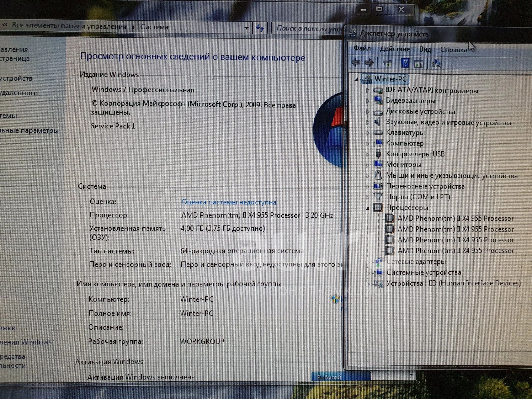This screenshot has width=532, height=399.
Task: Expand Дисковые устройства node arrow
Action: [x=367, y=112]
